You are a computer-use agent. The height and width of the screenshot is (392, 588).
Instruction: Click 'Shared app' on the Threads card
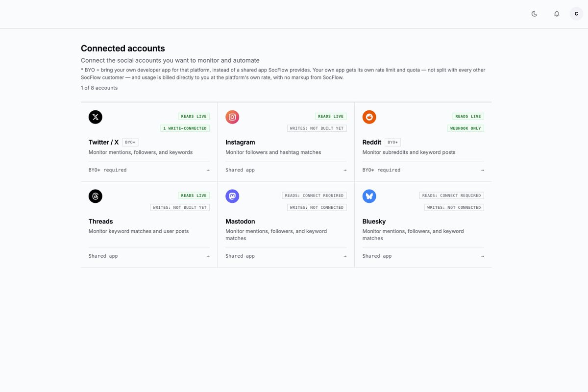click(103, 256)
